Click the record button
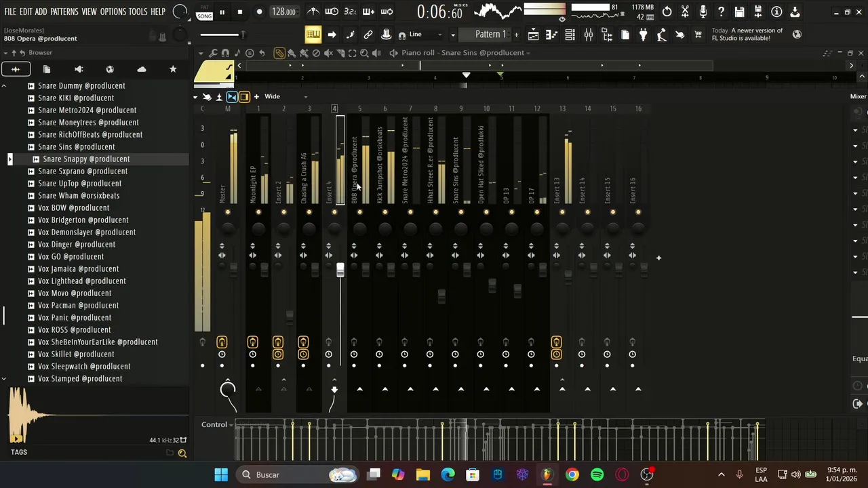The image size is (868, 488). click(x=259, y=12)
